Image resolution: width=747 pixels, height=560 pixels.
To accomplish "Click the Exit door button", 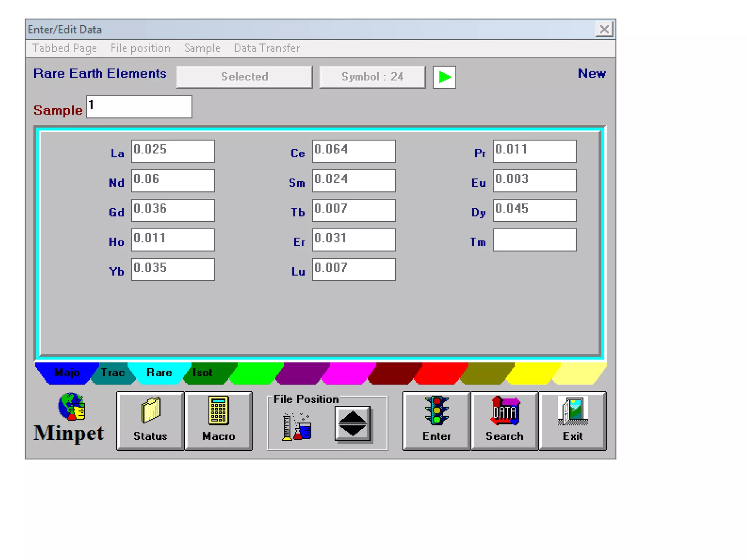I will click(572, 420).
